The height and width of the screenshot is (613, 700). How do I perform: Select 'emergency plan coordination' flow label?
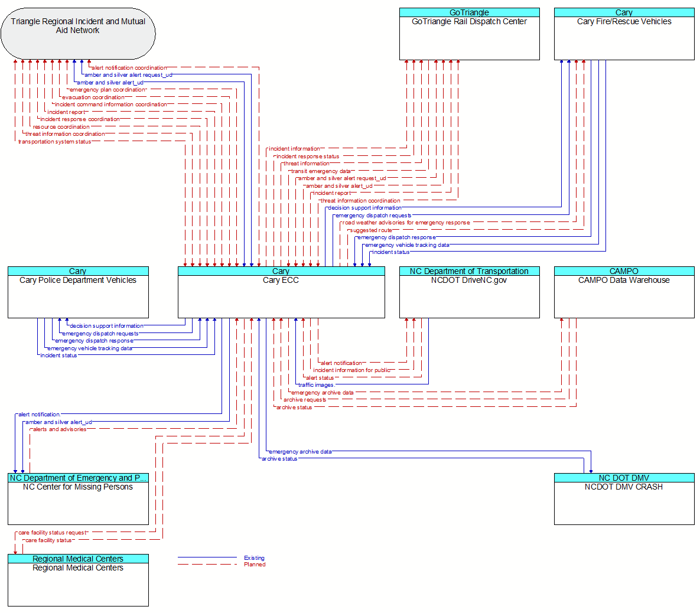[x=108, y=90]
